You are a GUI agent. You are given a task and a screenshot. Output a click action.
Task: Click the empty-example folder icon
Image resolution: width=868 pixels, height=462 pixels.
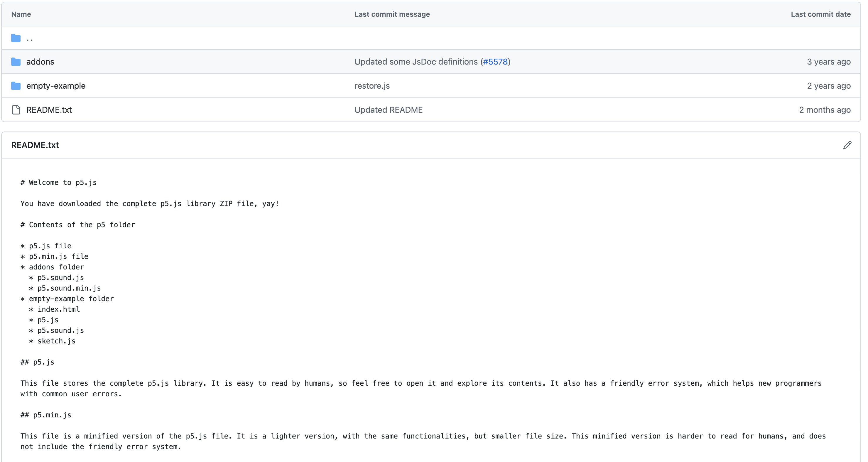click(16, 86)
